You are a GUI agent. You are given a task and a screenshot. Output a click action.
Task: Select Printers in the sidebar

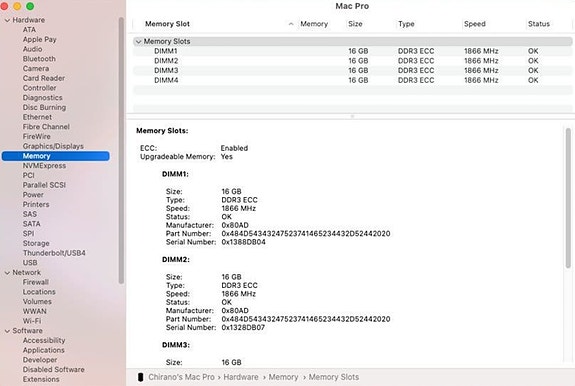point(36,205)
